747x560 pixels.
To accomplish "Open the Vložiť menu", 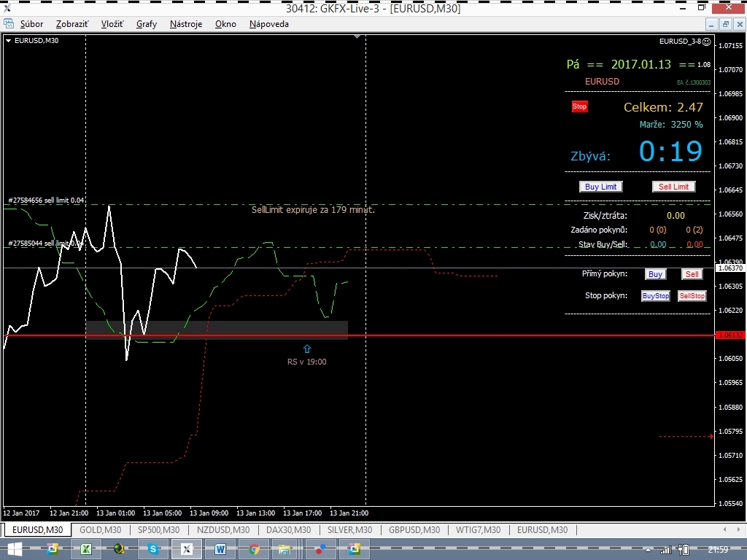I will tap(112, 24).
